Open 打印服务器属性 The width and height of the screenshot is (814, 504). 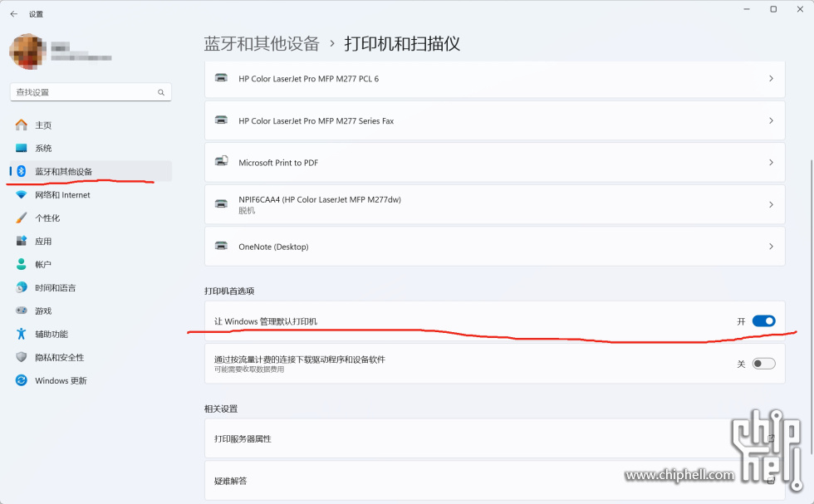click(x=495, y=438)
